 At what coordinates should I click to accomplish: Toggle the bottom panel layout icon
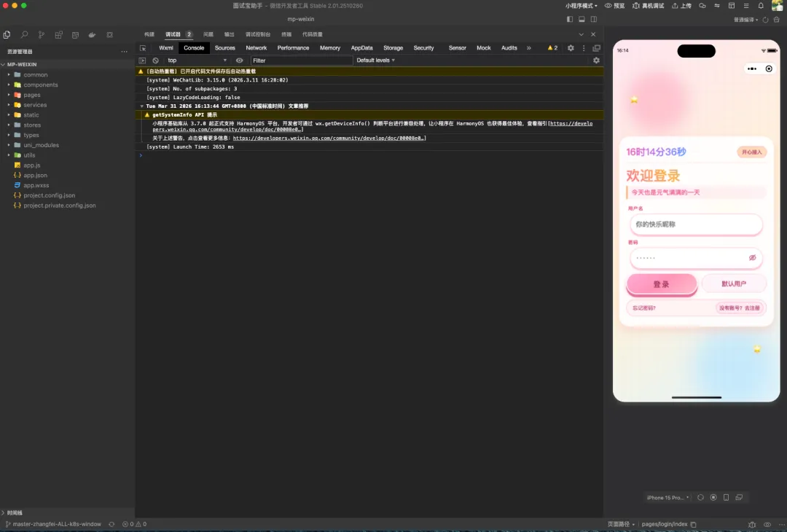click(x=582, y=19)
